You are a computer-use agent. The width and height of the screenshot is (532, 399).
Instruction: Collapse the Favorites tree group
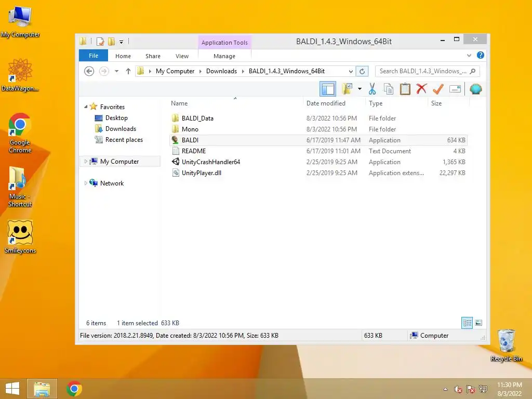(86, 107)
